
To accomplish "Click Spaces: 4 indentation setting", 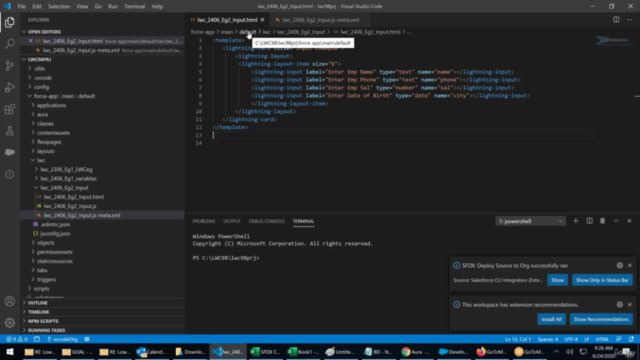I will pos(547,339).
